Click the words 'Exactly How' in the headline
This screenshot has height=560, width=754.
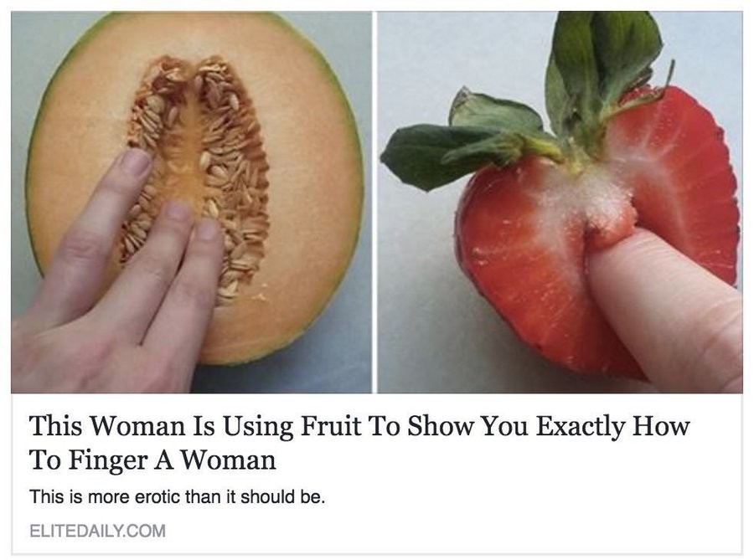tap(612, 426)
